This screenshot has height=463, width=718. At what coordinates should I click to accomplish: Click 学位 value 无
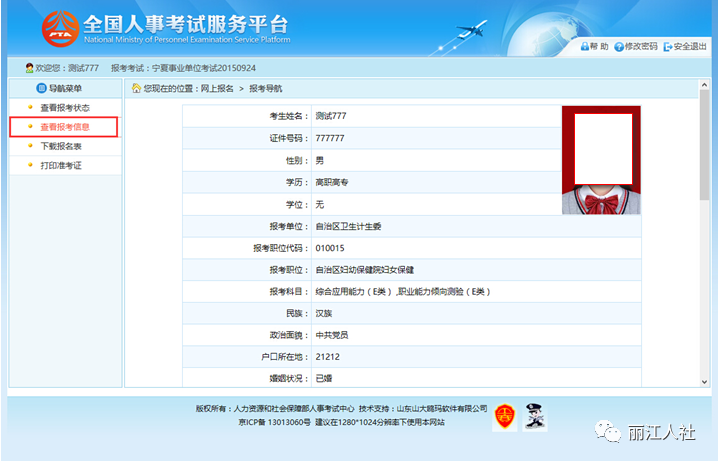[x=319, y=204]
